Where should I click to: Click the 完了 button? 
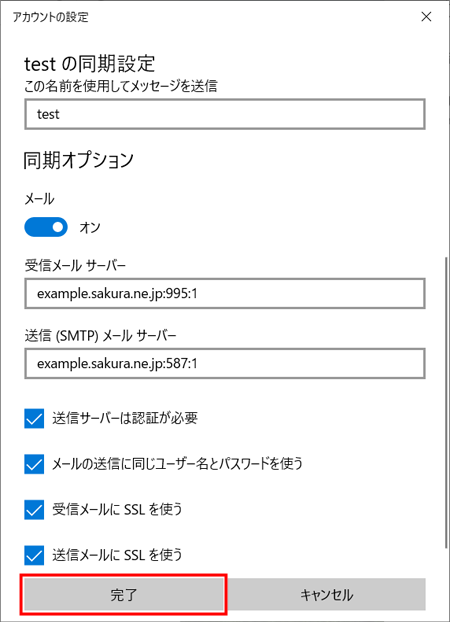[124, 594]
